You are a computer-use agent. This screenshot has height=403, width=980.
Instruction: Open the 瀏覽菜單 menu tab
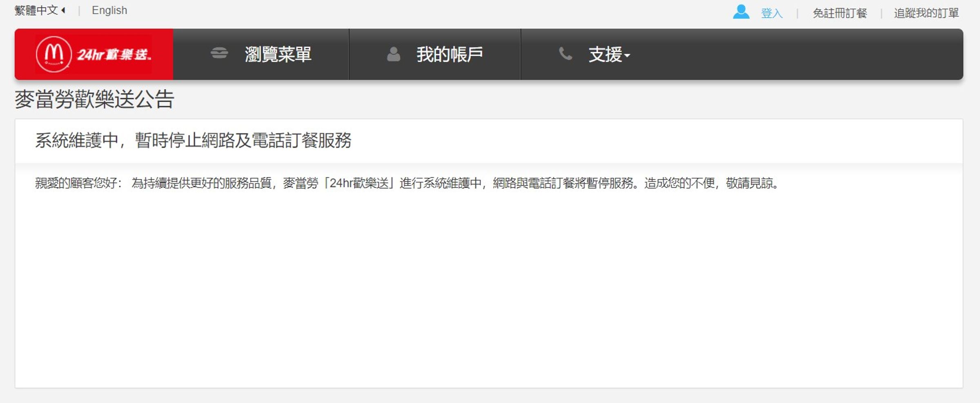(x=261, y=54)
